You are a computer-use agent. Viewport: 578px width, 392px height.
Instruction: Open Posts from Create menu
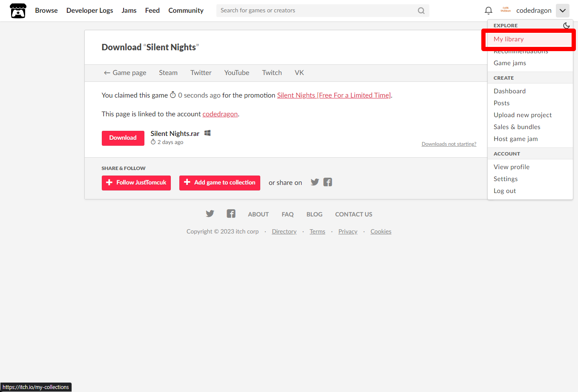pos(530,103)
